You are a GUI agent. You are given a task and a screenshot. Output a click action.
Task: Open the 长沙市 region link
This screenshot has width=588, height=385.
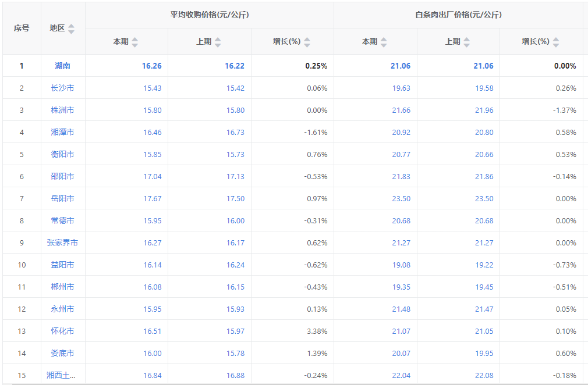(x=63, y=88)
